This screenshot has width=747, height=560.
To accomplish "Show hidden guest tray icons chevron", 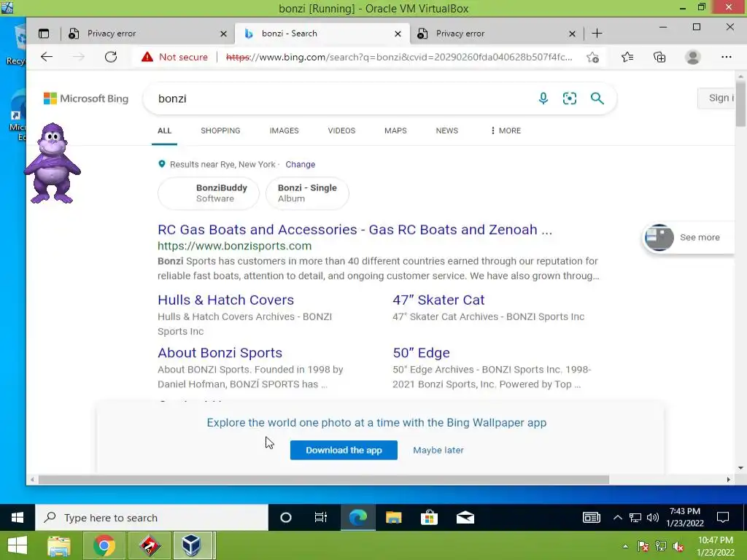I will point(617,518).
